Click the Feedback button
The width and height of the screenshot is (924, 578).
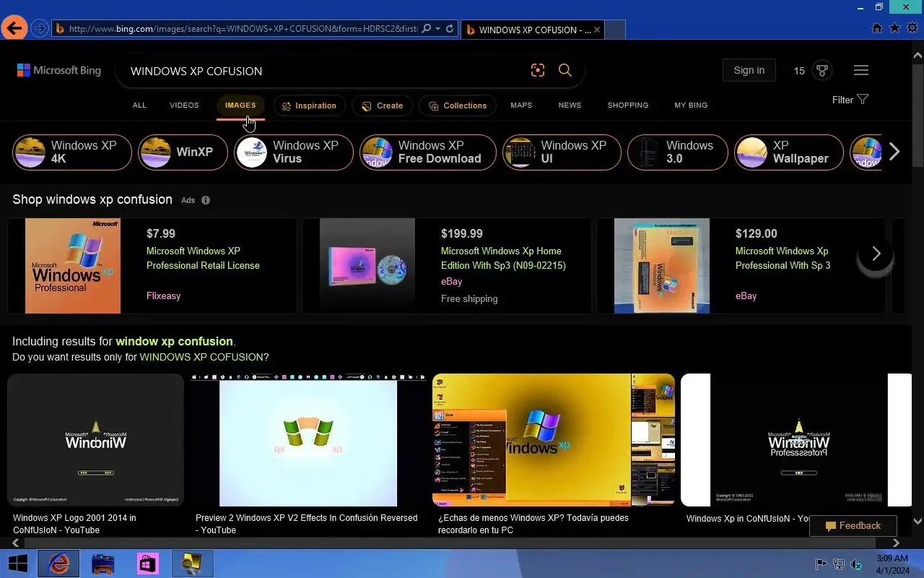pyautogui.click(x=853, y=526)
